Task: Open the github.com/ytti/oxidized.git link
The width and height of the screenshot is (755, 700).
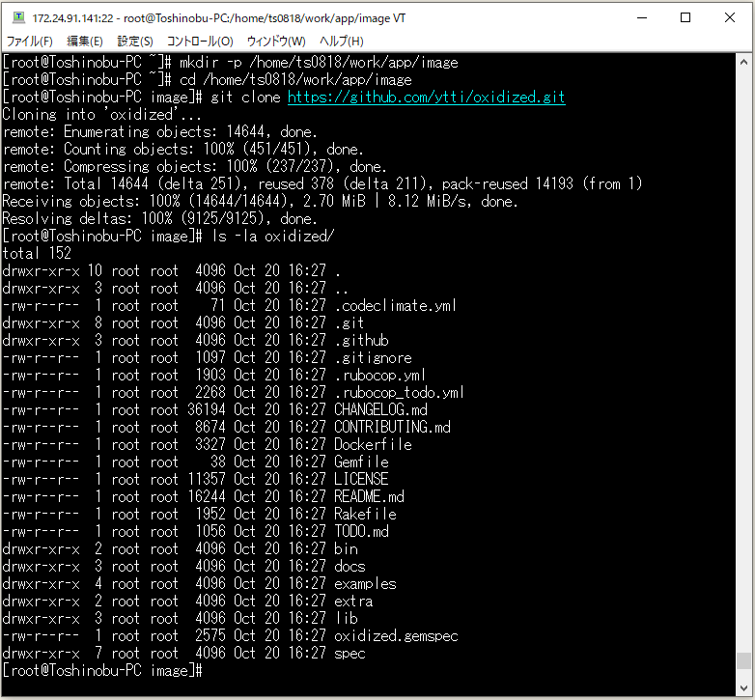Action: pos(426,98)
